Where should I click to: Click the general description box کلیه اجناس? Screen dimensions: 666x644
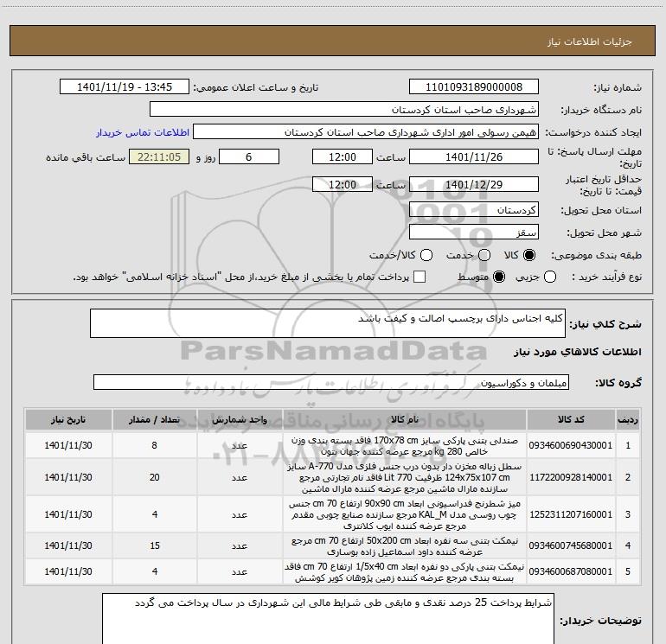(328, 323)
